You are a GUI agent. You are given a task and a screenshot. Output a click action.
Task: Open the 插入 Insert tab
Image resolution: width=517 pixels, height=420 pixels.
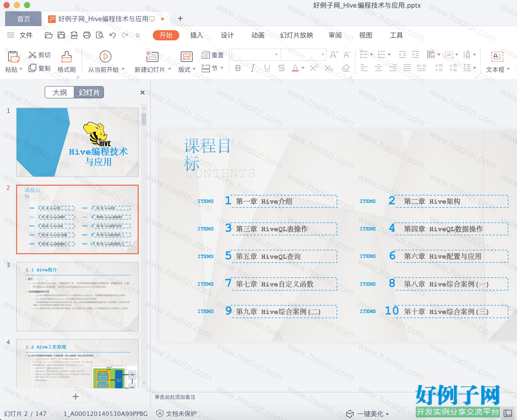pos(197,35)
